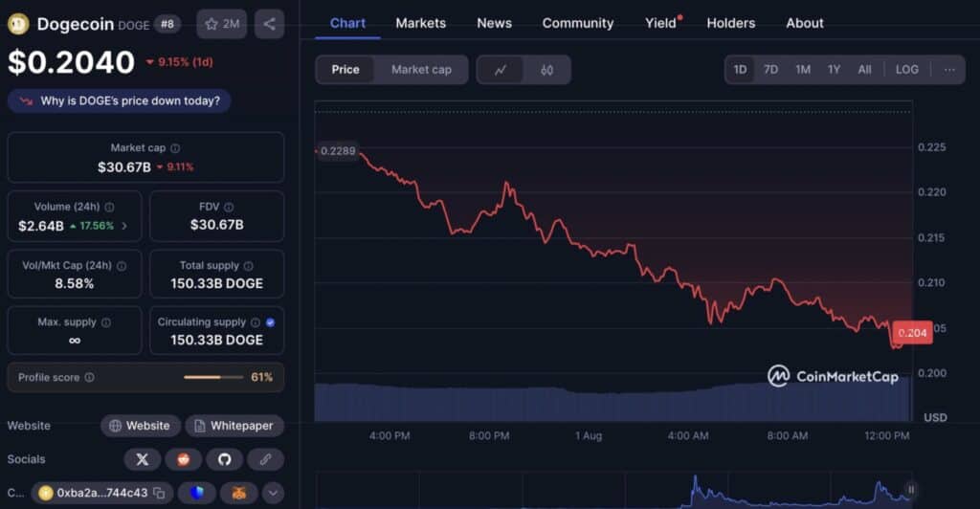Image resolution: width=980 pixels, height=509 pixels.
Task: Click the $30.67B market cap value
Action: click(124, 167)
